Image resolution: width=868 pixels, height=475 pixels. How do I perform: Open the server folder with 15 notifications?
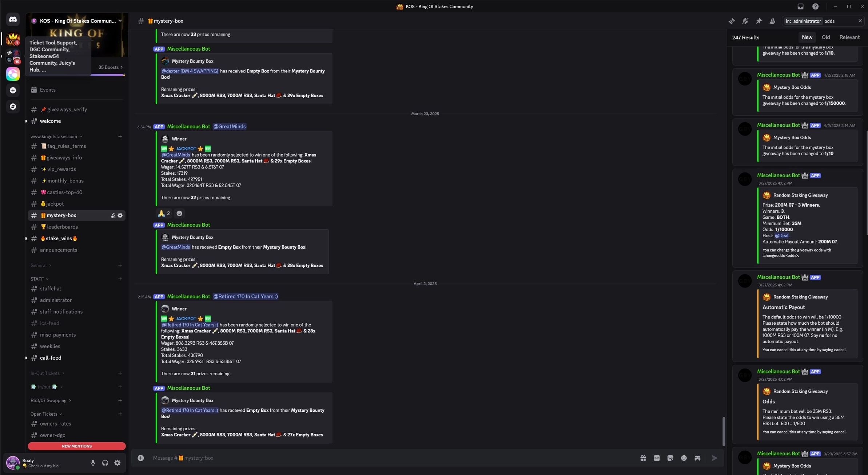click(x=13, y=57)
